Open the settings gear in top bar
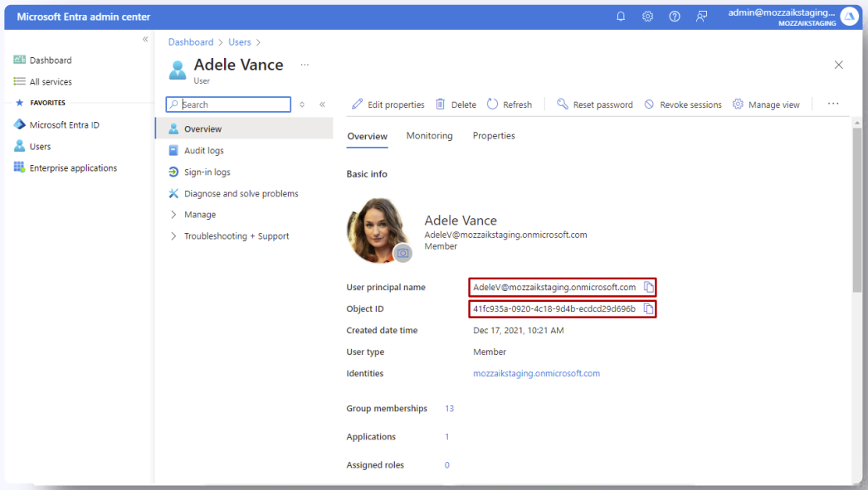This screenshot has width=868, height=490. click(x=647, y=17)
